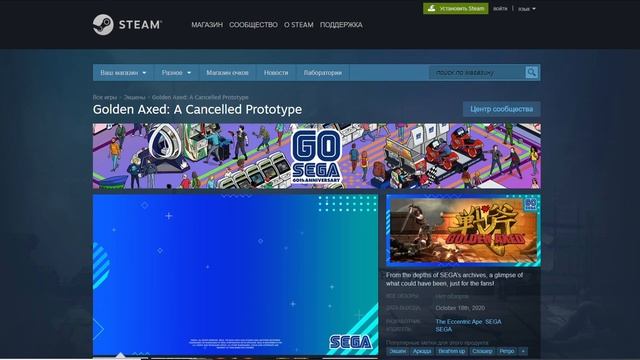Click the GO SEGA 60th Anniversary logo
The width and height of the screenshot is (640, 360).
[316, 156]
